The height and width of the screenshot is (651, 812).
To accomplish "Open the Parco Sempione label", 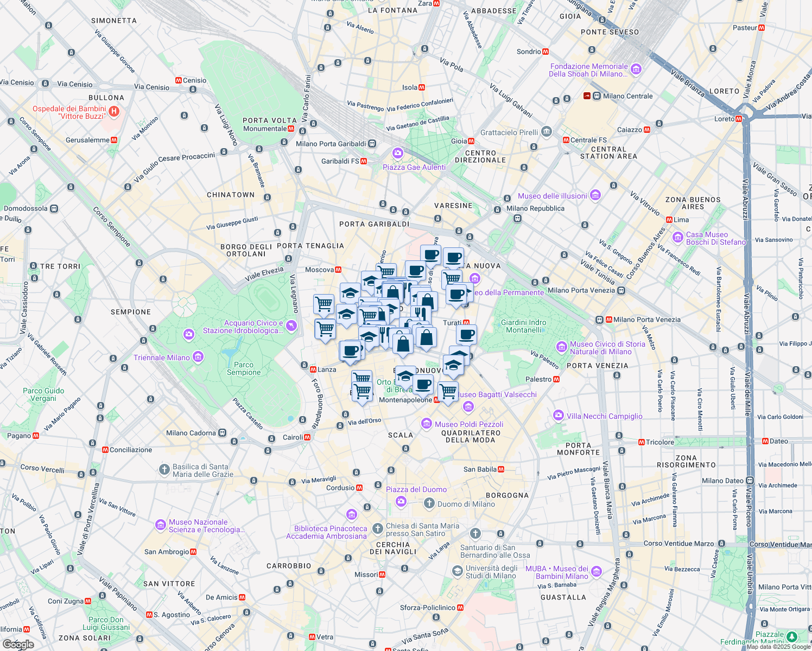I will click(244, 368).
